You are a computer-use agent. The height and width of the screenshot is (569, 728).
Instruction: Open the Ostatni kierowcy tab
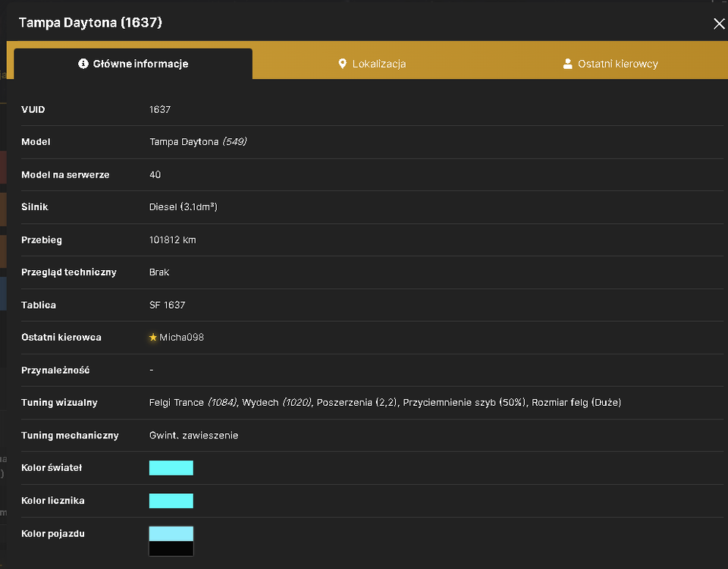tap(610, 64)
